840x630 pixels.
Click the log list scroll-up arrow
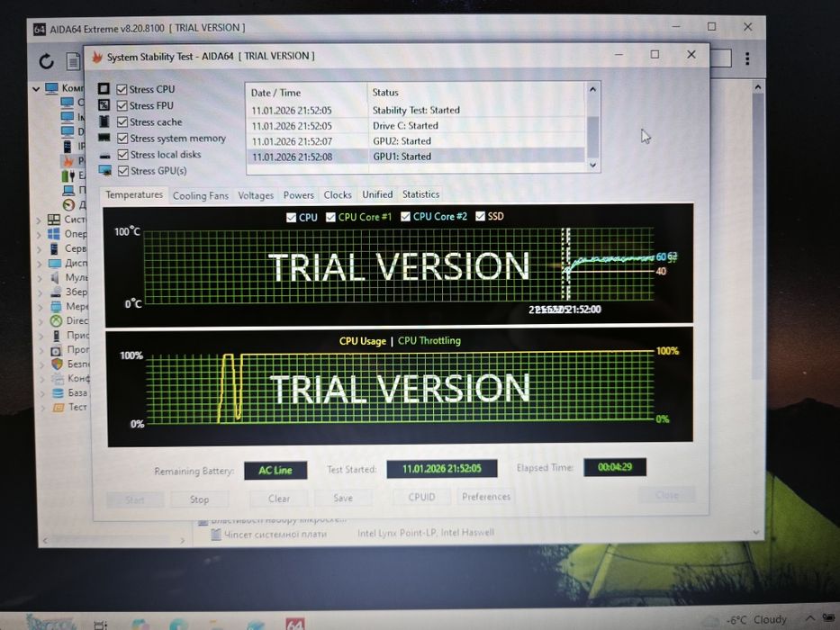point(592,89)
